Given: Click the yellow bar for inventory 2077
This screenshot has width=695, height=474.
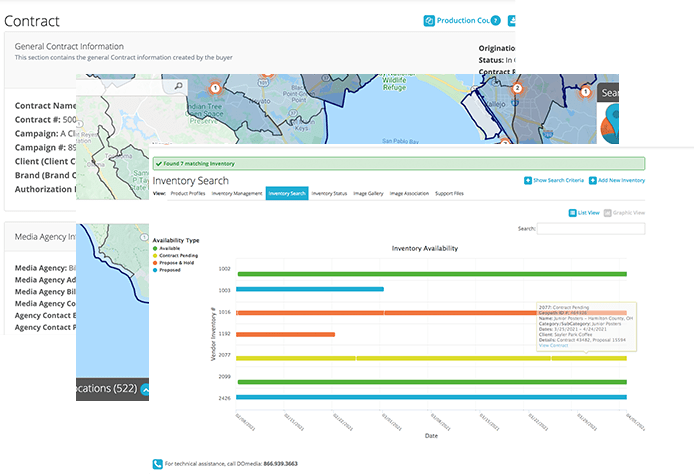Looking at the screenshot, I should click(x=431, y=358).
